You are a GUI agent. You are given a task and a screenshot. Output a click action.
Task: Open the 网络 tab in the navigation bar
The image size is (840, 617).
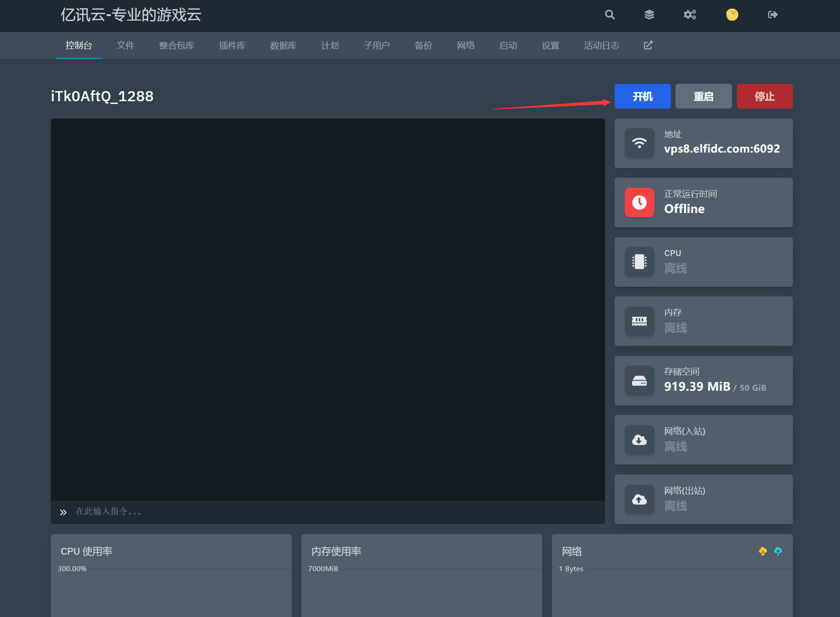466,45
